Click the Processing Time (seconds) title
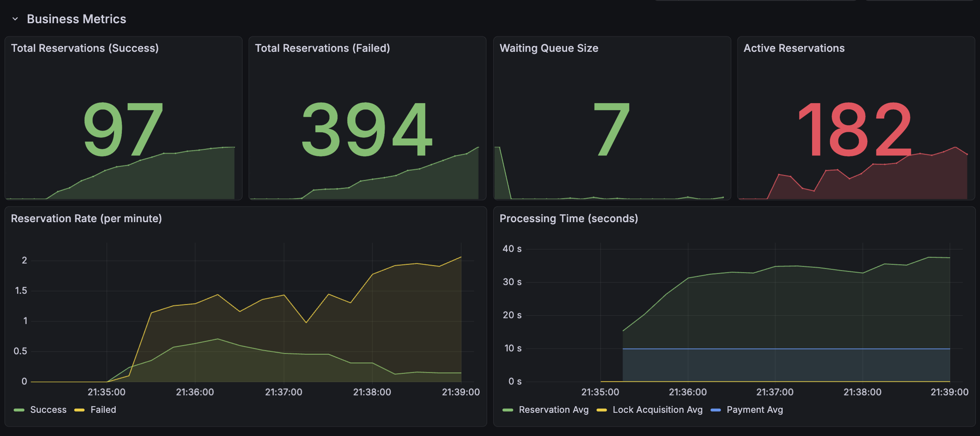Image resolution: width=980 pixels, height=436 pixels. [568, 218]
